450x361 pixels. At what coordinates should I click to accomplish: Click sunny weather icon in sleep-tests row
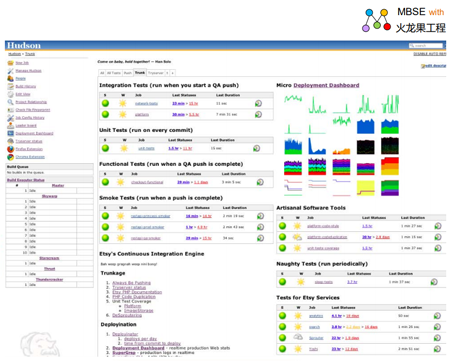click(x=301, y=282)
